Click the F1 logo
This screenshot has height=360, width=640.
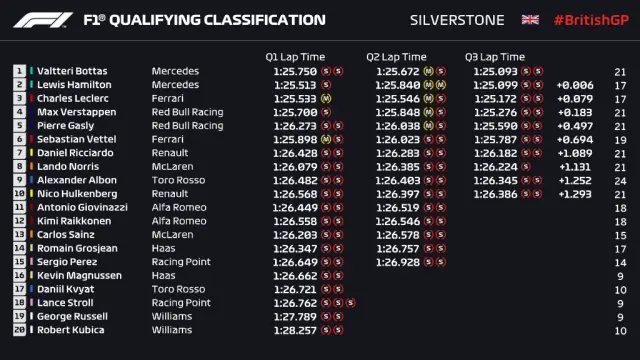tap(43, 20)
